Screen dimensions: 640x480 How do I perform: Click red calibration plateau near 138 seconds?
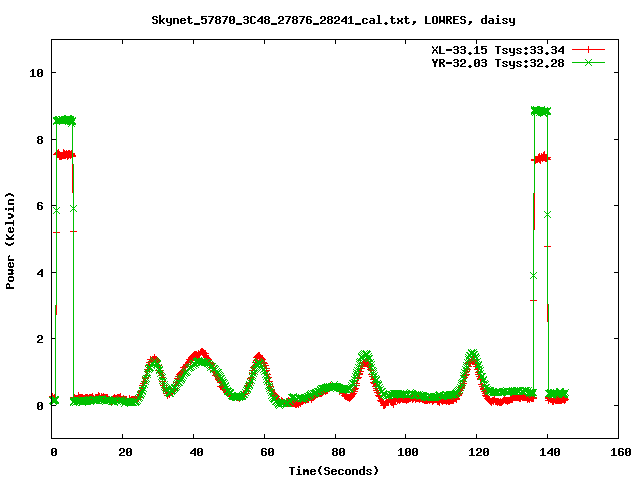[541, 158]
